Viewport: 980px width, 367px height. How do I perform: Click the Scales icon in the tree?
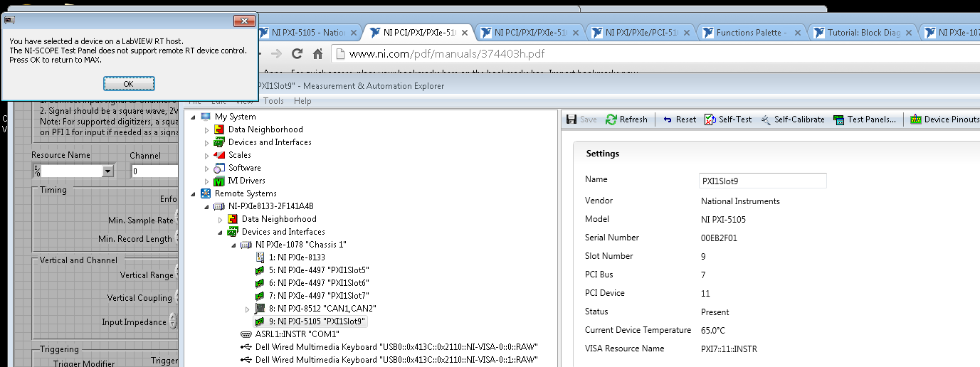coord(219,155)
